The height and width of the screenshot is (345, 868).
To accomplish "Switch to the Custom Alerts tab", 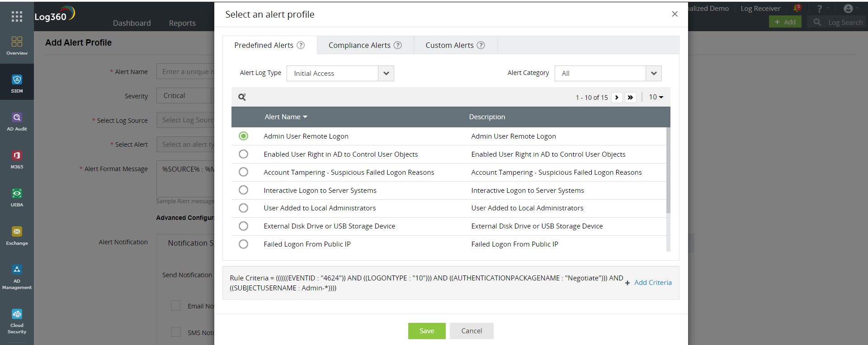I will pyautogui.click(x=454, y=45).
